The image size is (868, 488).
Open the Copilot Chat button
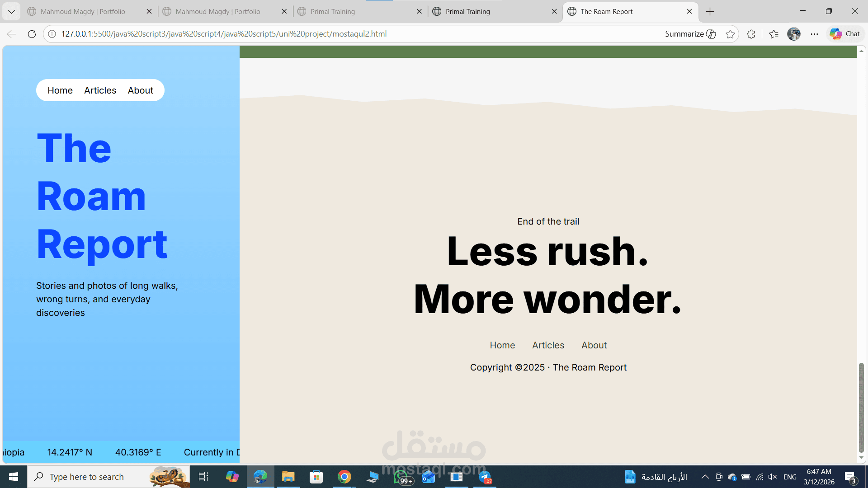[845, 34]
